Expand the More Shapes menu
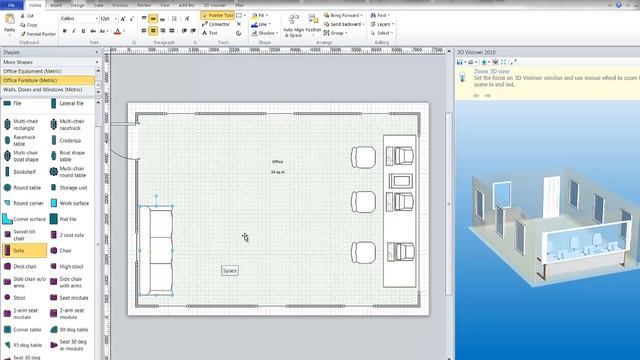This screenshot has width=640, height=360. click(50, 62)
